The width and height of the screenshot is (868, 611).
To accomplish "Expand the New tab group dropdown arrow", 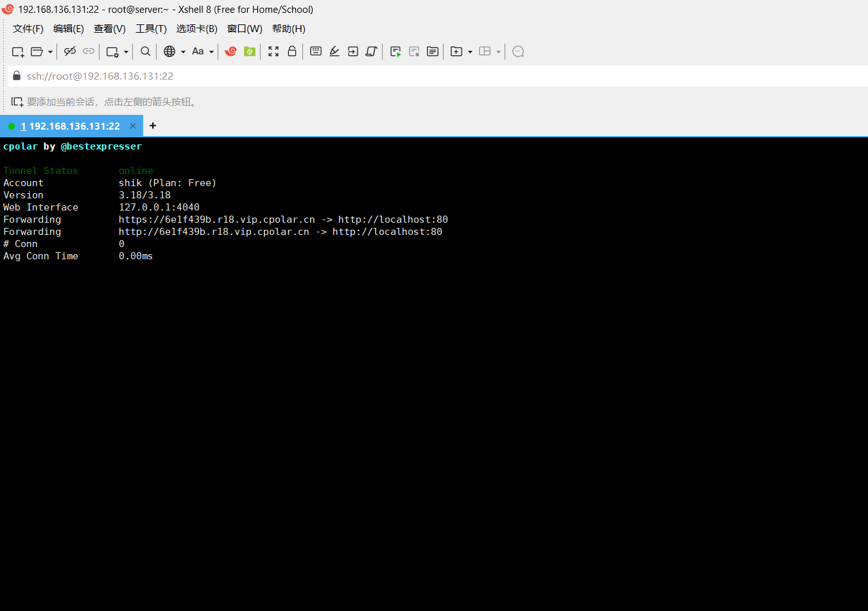I will 470,51.
